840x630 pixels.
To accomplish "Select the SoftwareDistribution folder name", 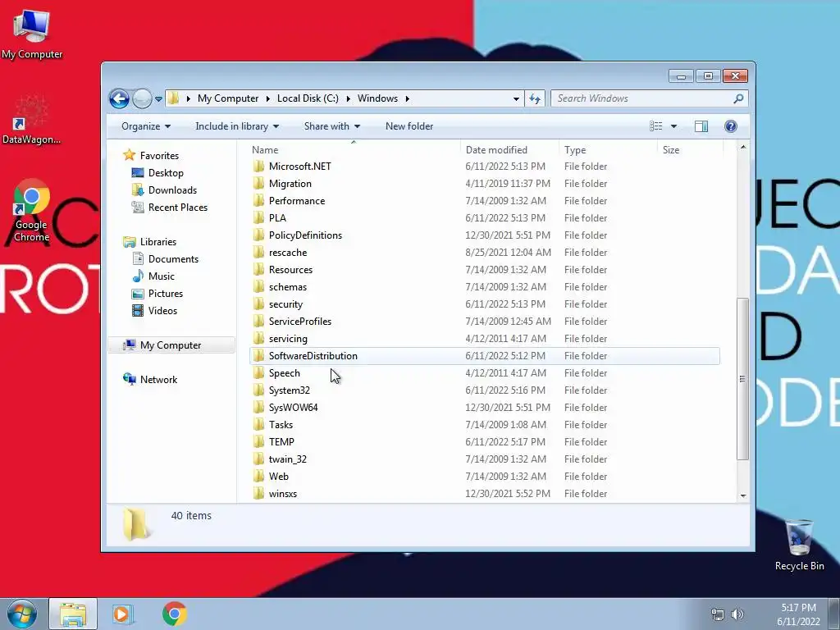I will click(313, 356).
